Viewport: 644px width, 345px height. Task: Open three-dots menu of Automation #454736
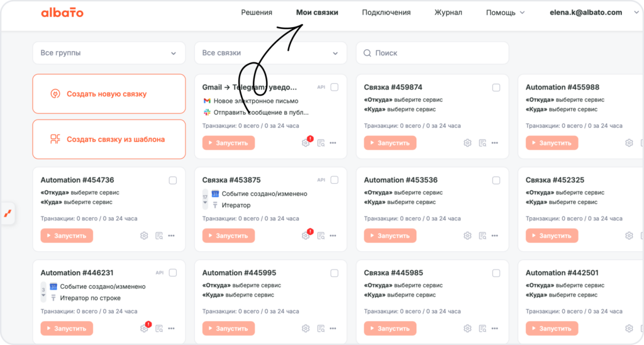171,235
